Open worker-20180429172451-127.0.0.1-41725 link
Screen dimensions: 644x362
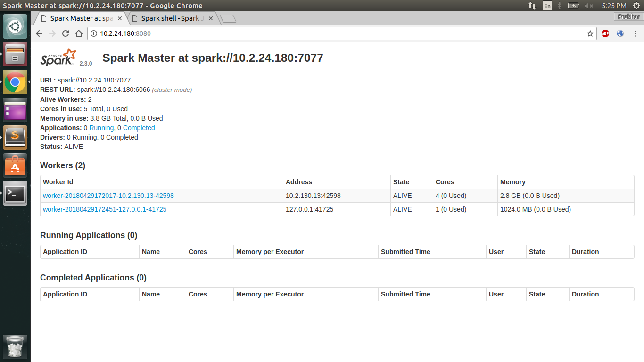click(105, 209)
